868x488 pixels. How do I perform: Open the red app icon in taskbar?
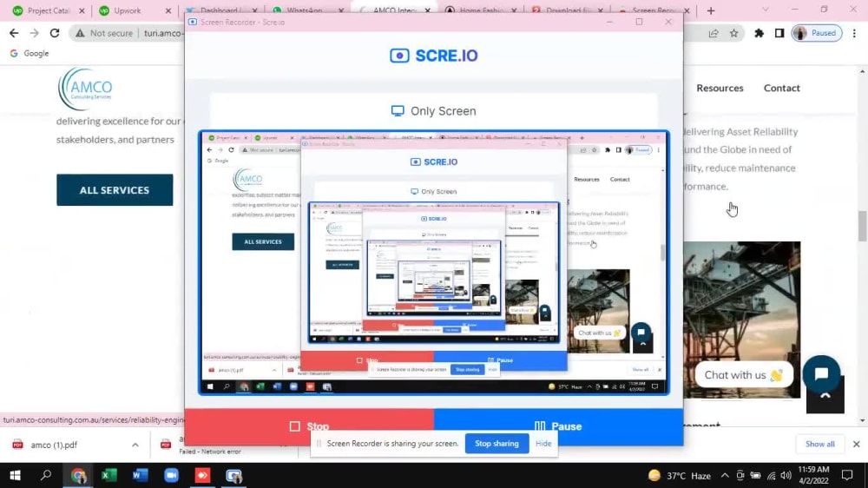tap(202, 475)
